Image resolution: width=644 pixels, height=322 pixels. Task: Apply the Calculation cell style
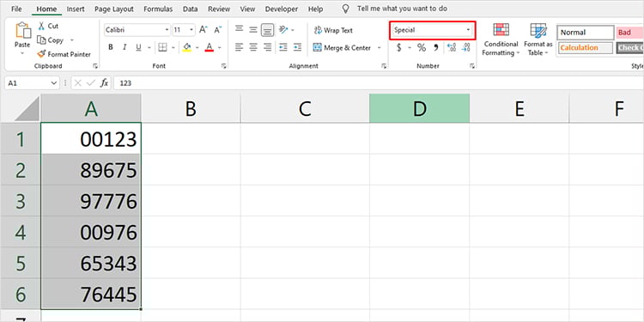pos(586,47)
